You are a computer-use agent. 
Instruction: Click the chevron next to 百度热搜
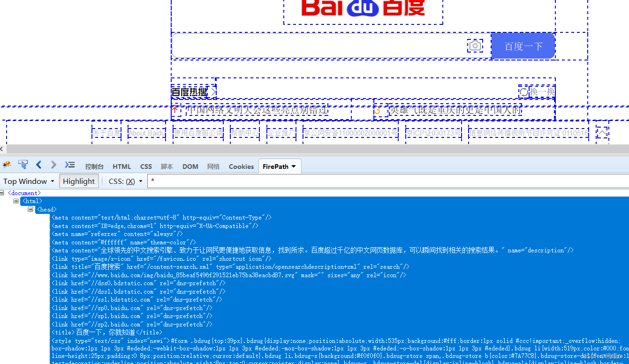(213, 92)
